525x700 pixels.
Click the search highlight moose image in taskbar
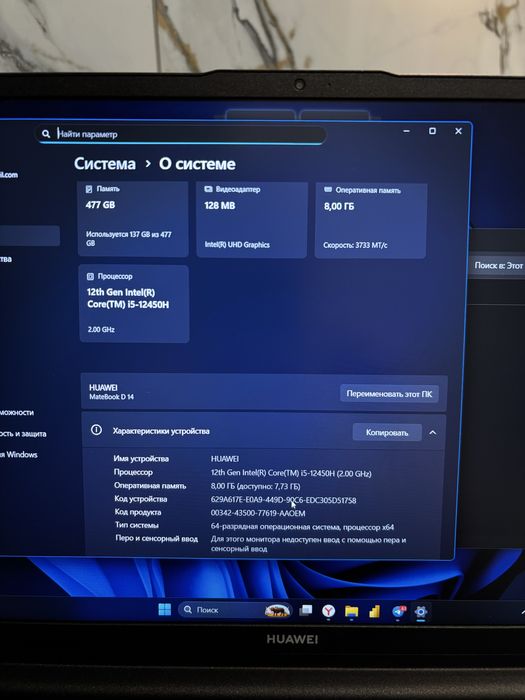[278, 610]
